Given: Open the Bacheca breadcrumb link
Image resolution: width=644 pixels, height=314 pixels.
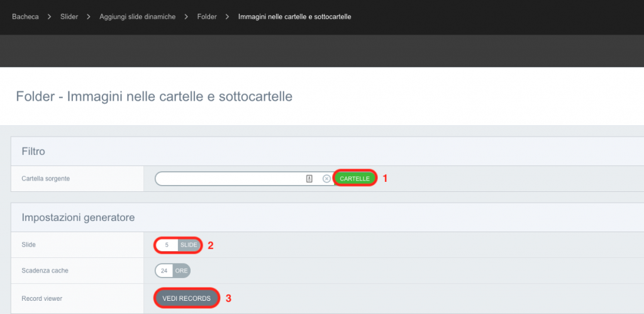Looking at the screenshot, I should (25, 17).
